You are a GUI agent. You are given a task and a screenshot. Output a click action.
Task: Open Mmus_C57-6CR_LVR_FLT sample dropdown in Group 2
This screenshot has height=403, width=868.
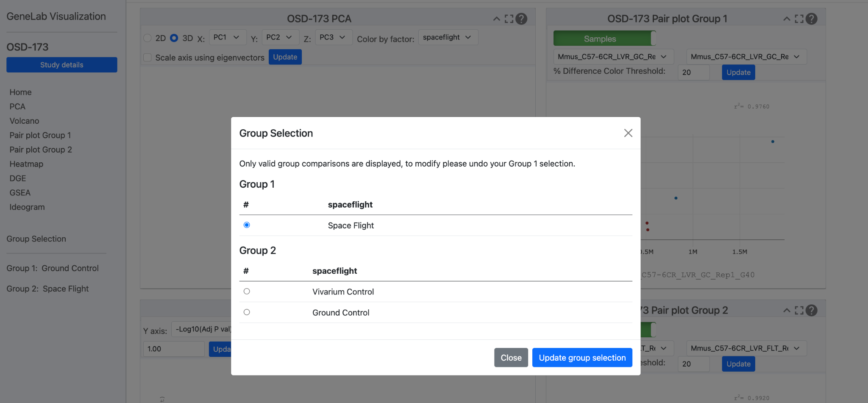coord(746,348)
